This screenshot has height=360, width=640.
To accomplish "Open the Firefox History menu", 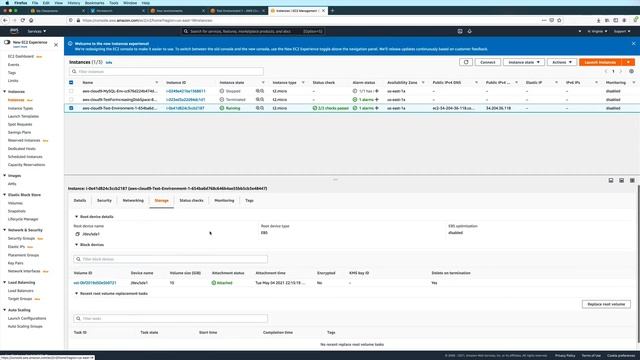I will coord(74,3).
